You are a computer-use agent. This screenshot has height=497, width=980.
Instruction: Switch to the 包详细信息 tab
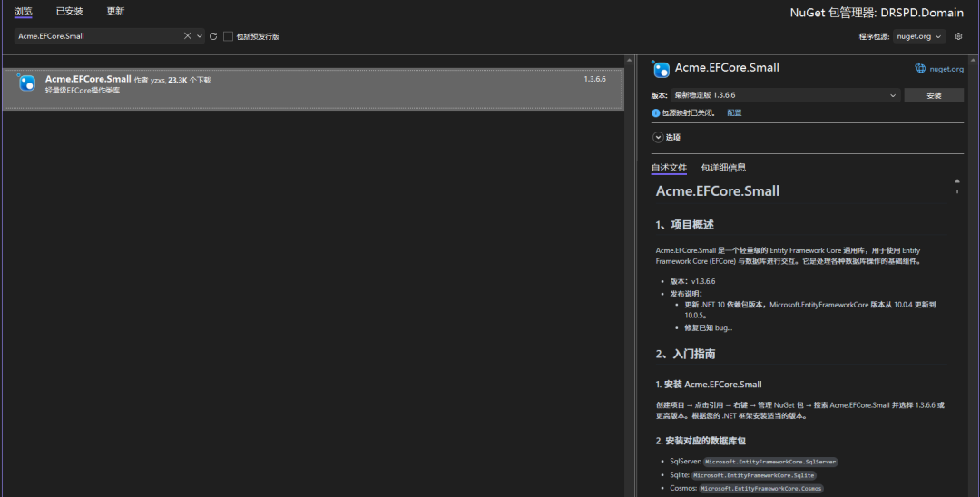(723, 168)
